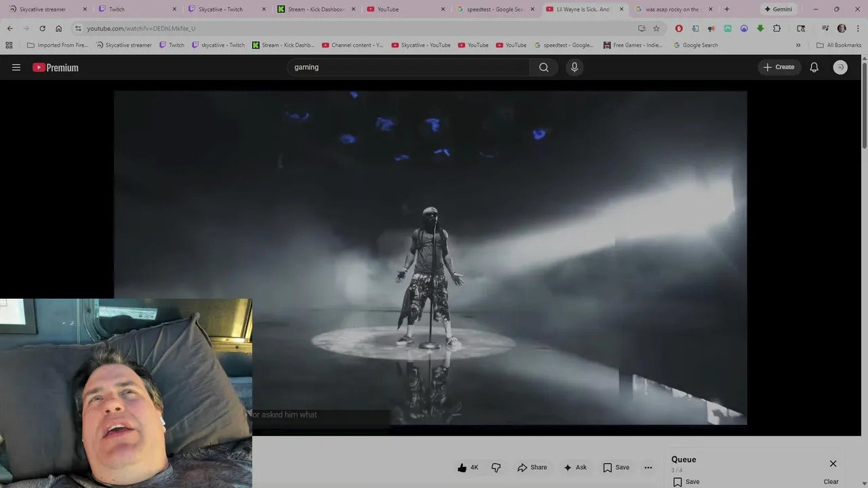The width and height of the screenshot is (868, 488).
Task: Click the address bar URL
Action: [141, 28]
